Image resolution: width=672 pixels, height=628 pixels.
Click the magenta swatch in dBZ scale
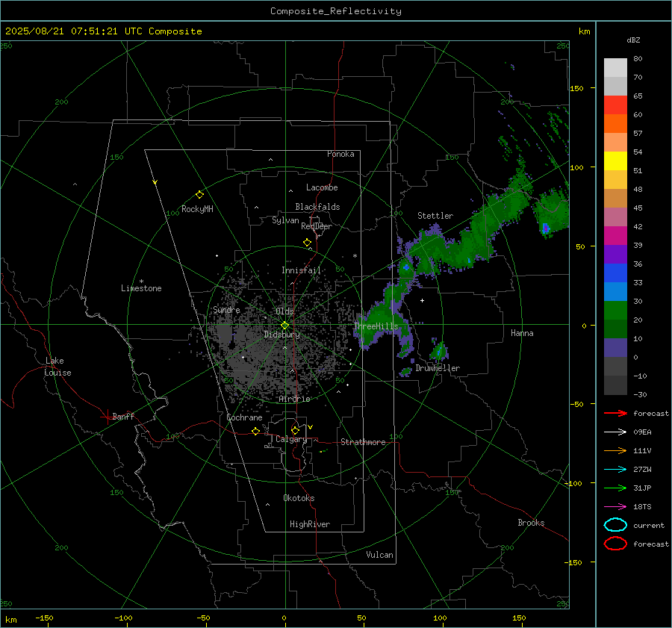coord(615,236)
